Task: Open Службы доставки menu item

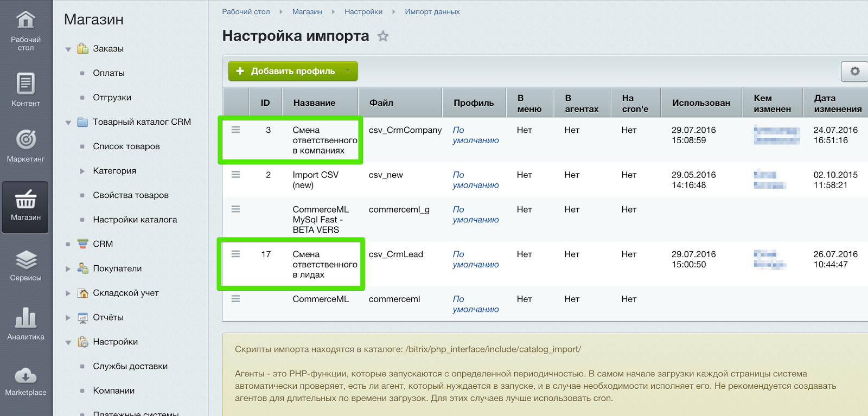Action: (130, 366)
